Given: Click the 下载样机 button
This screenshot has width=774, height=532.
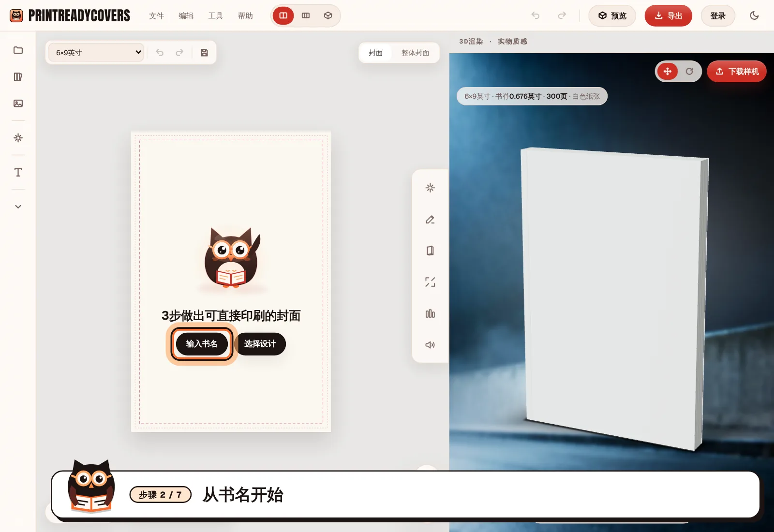Looking at the screenshot, I should [737, 72].
